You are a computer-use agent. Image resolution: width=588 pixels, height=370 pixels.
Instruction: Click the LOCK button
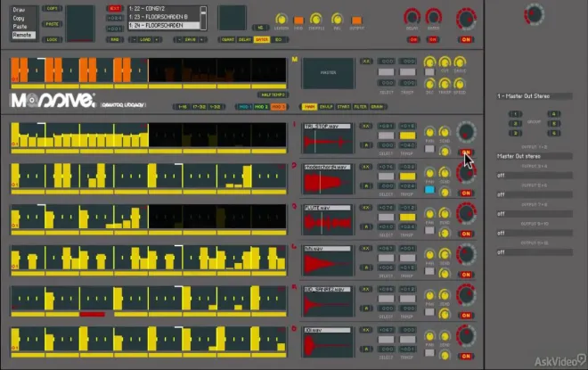(53, 39)
